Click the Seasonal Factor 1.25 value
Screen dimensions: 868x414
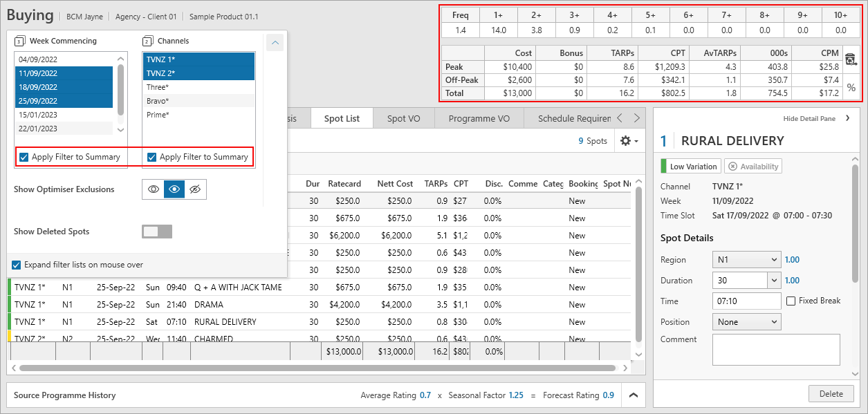[x=516, y=395]
